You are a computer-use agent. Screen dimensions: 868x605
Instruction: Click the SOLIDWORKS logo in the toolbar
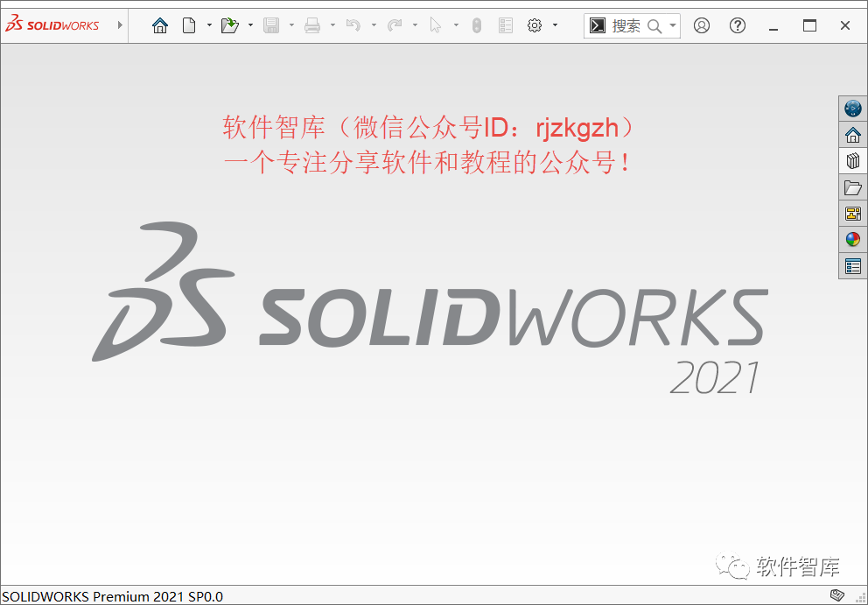(x=52, y=25)
